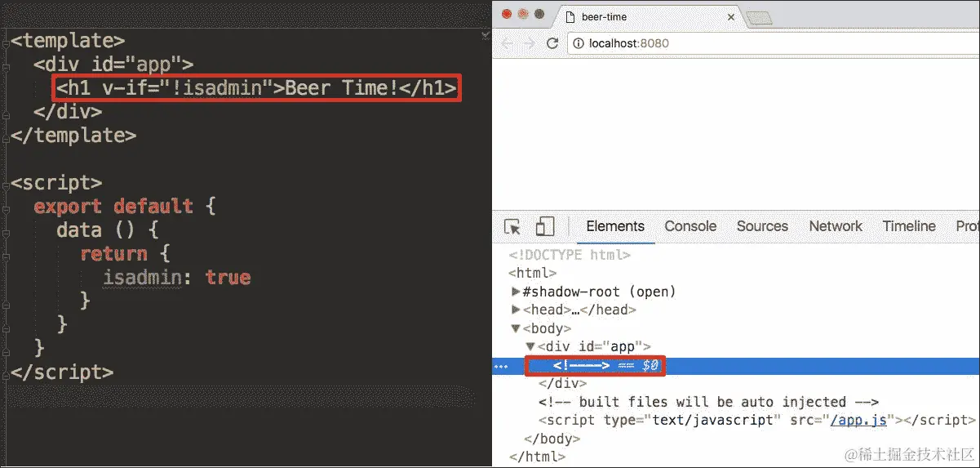Click the <div id="app"> line in editor
The image size is (980, 468).
pos(113,64)
